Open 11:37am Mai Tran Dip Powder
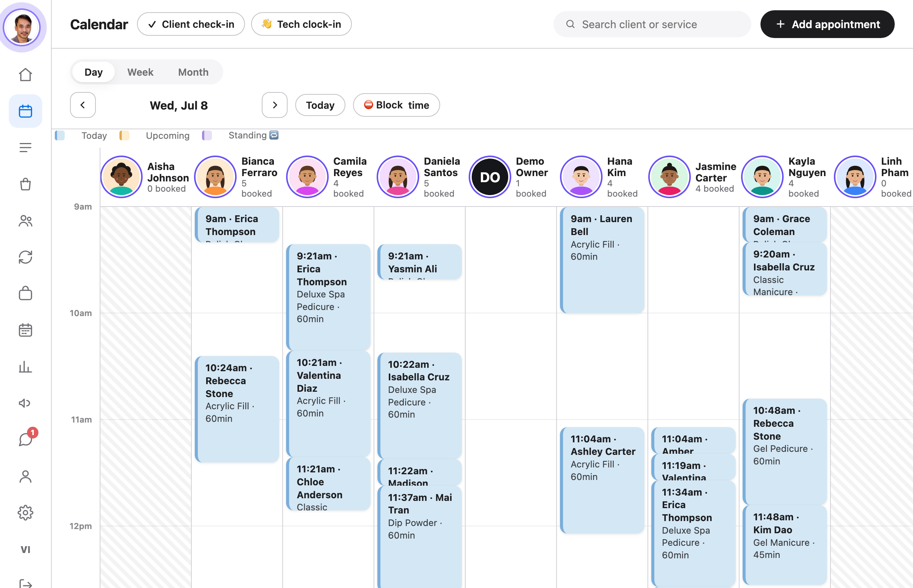This screenshot has width=913, height=588. (x=420, y=537)
